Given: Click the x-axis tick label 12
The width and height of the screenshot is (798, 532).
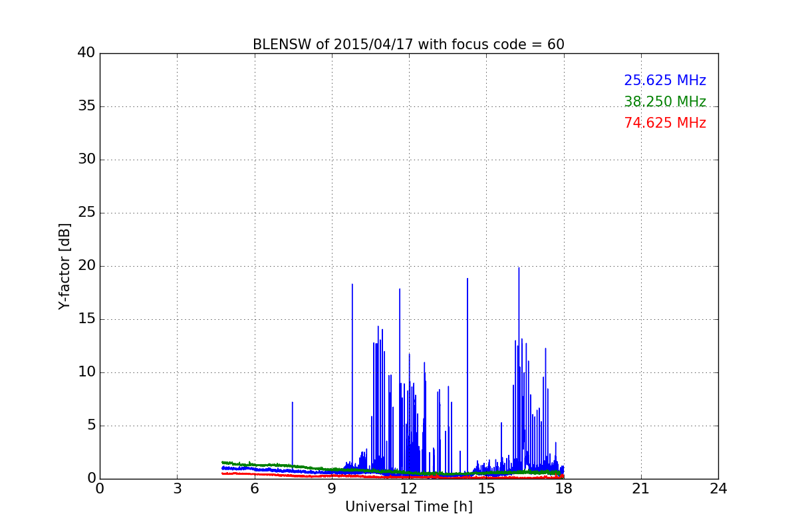Looking at the screenshot, I should pyautogui.click(x=409, y=489).
